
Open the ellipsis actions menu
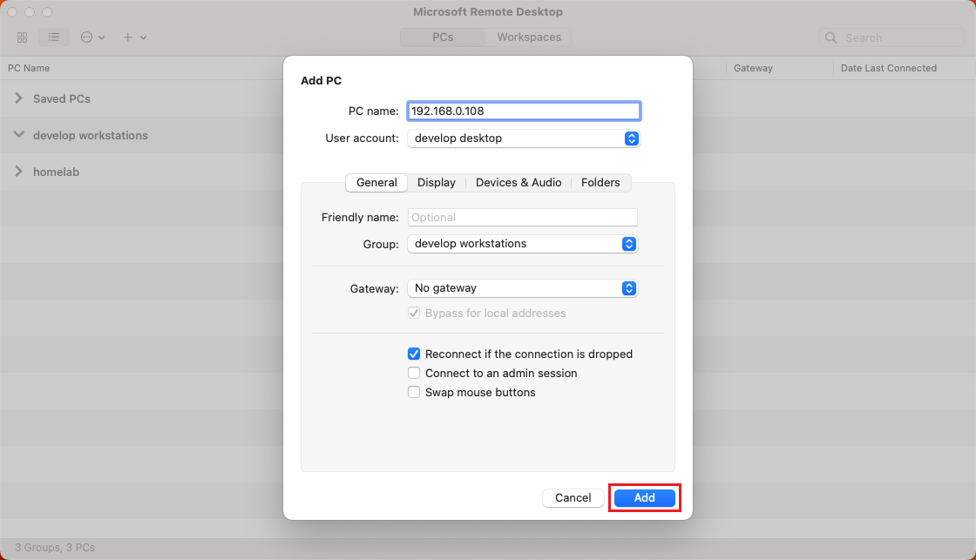tap(92, 37)
